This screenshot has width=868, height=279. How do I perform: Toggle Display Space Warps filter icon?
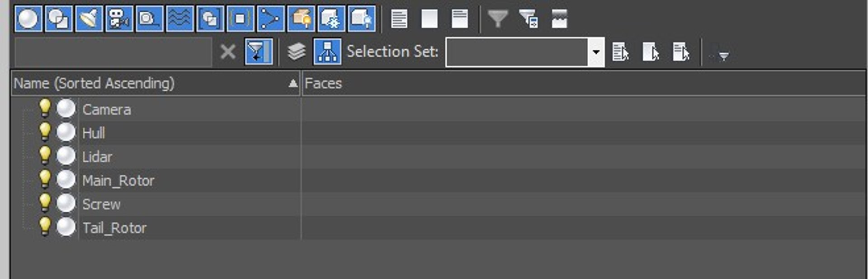[x=179, y=19]
